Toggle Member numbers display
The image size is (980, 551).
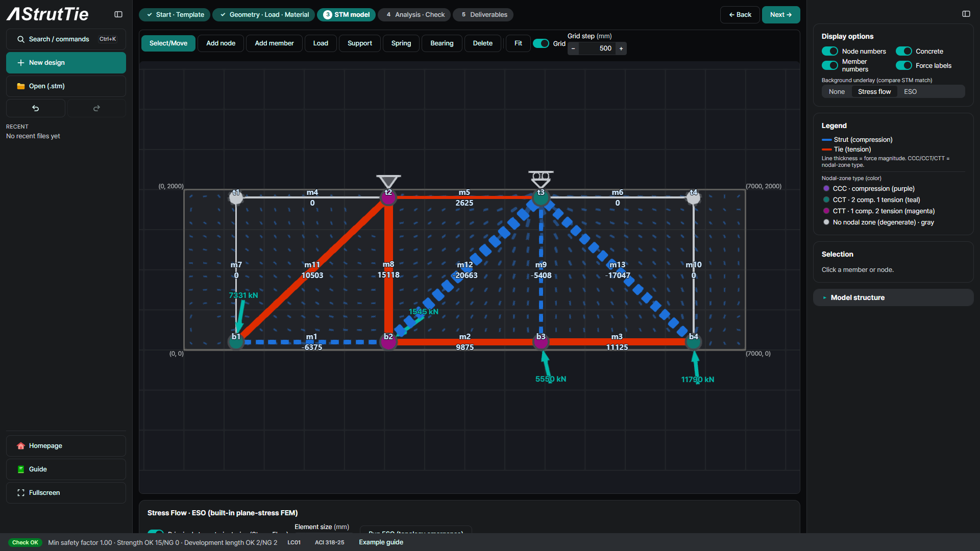pos(830,65)
